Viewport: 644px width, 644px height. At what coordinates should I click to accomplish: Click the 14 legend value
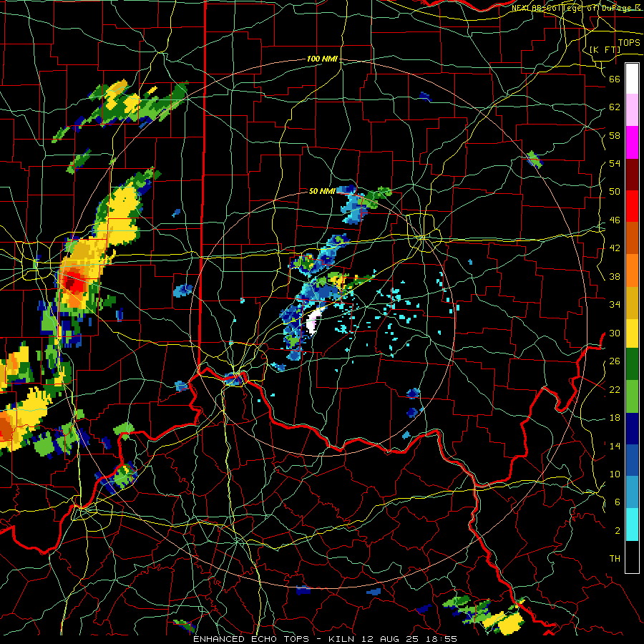point(615,446)
